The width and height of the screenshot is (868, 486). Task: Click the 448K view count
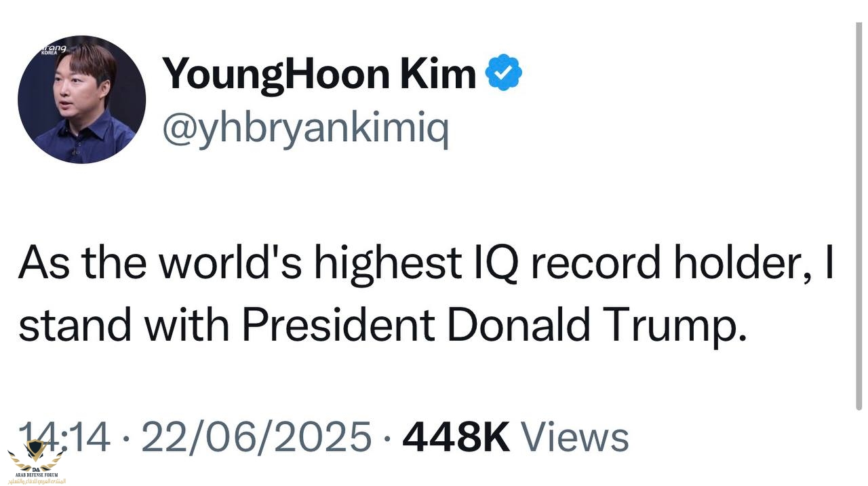(x=456, y=436)
